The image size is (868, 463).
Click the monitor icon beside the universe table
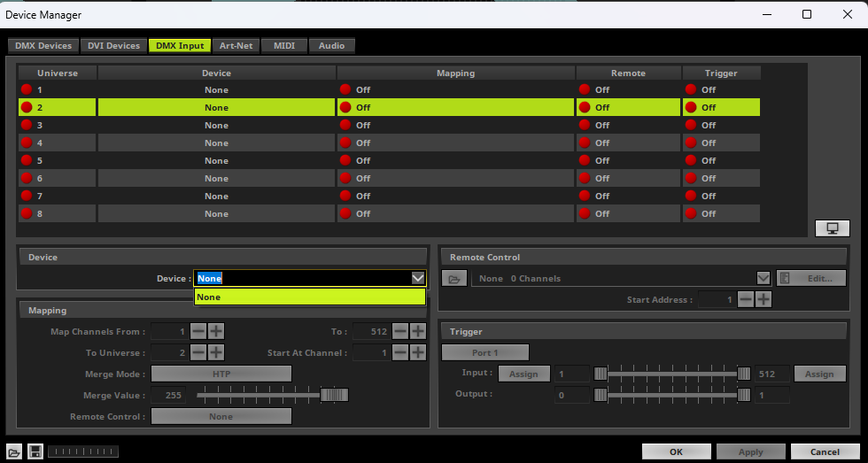click(832, 228)
